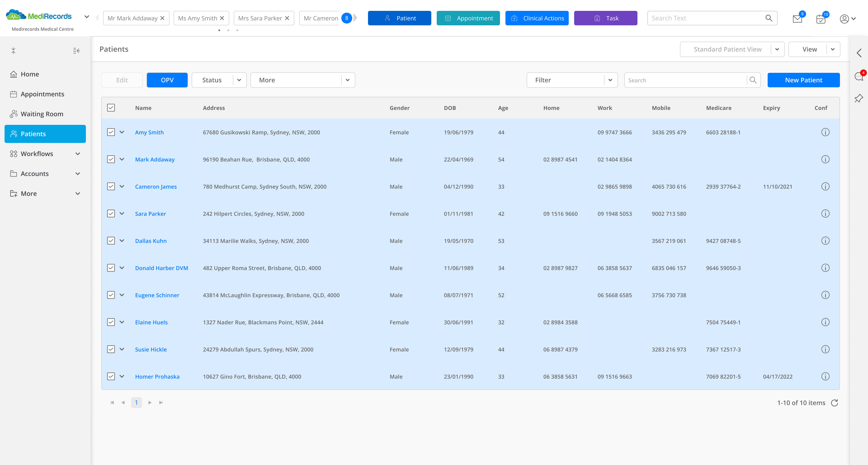Click info icon for Cameron James
Image resolution: width=868 pixels, height=465 pixels.
point(825,186)
